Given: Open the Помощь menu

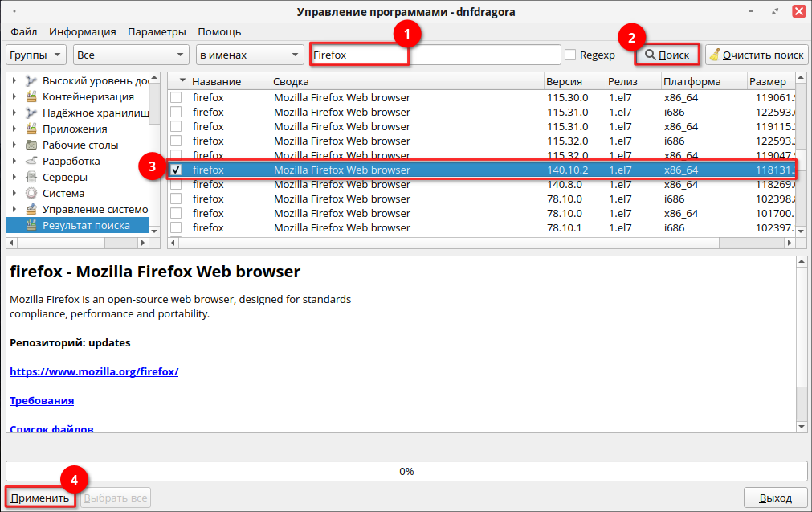Looking at the screenshot, I should 219,31.
